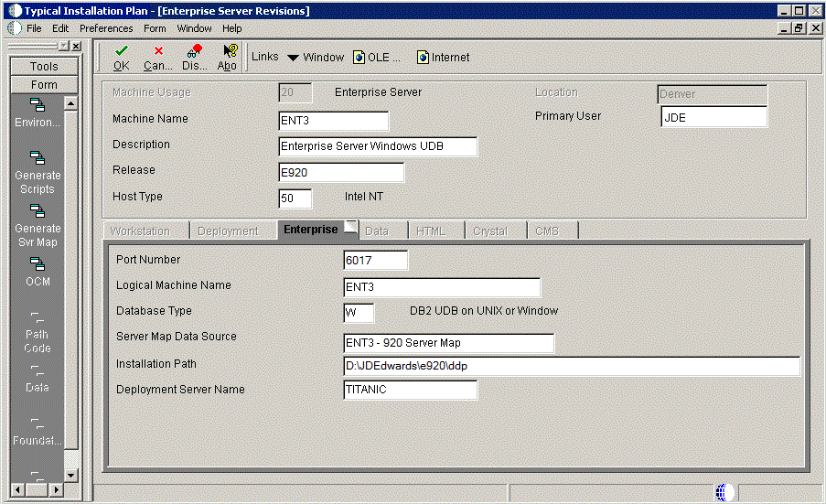
Task: Open the Preferences menu
Action: click(106, 28)
